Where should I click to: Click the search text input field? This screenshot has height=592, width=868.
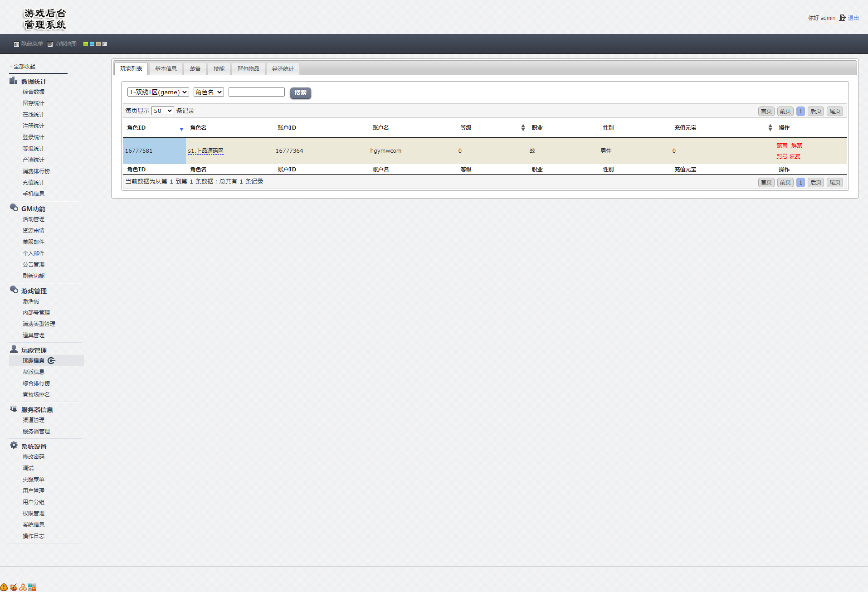tap(256, 92)
